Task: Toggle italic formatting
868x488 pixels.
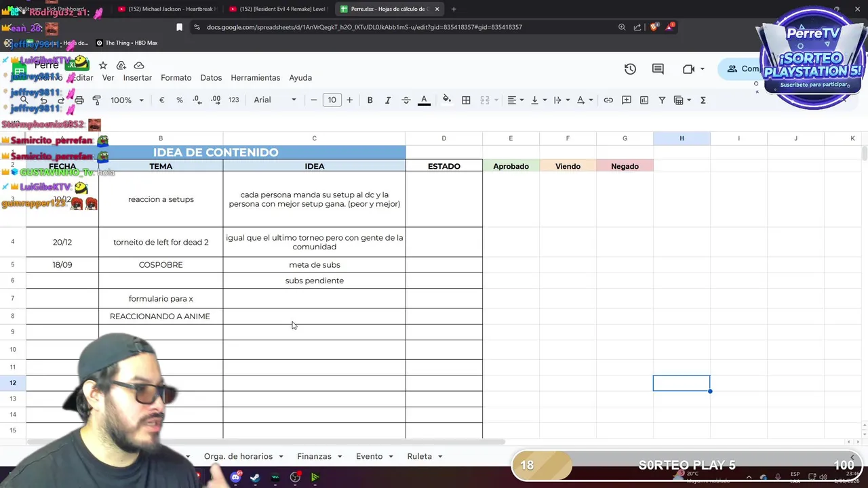Action: coord(388,100)
